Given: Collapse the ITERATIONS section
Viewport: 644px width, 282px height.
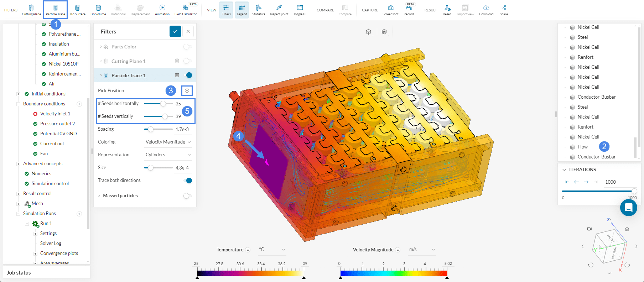Looking at the screenshot, I should click(x=564, y=170).
